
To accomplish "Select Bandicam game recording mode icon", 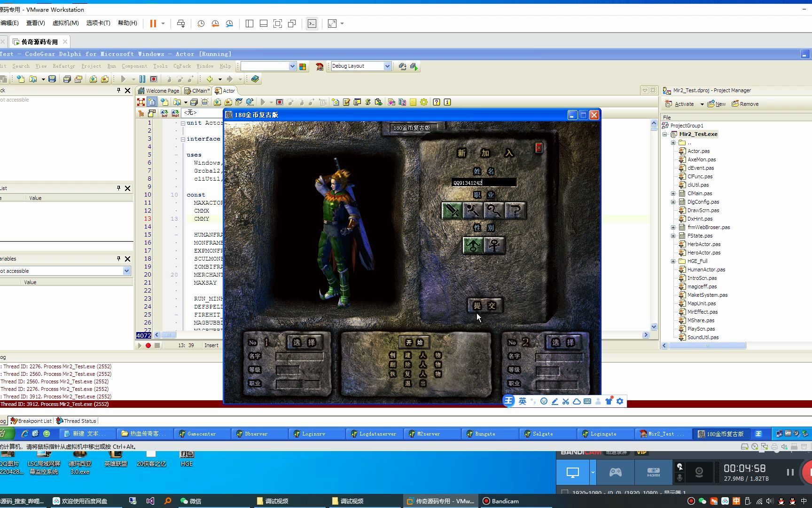I will click(616, 472).
